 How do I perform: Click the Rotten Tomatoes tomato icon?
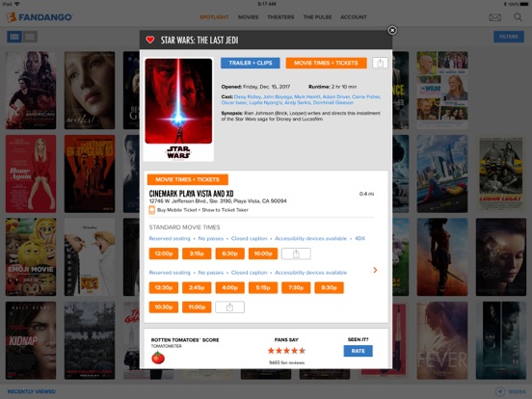tap(158, 358)
